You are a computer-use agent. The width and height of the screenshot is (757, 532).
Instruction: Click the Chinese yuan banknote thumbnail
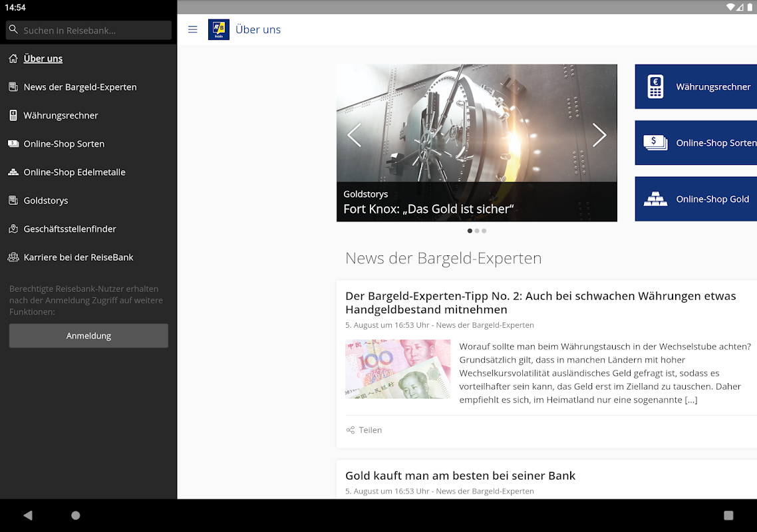coord(398,369)
